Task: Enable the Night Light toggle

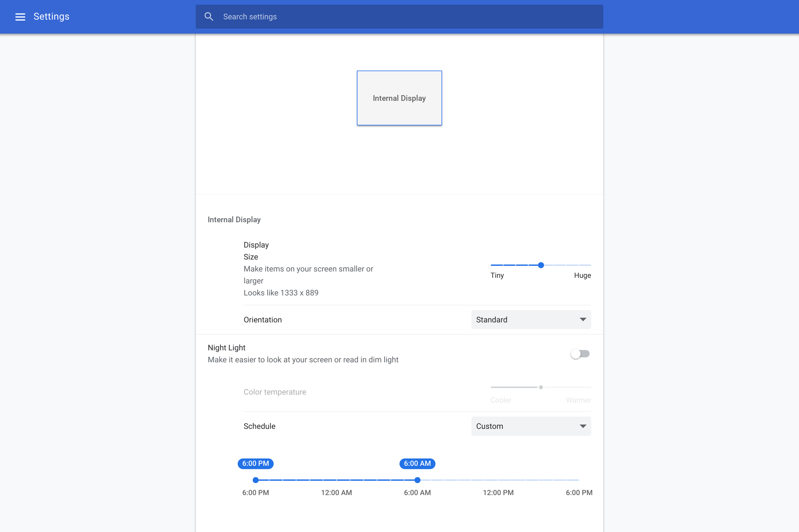Action: pos(580,354)
